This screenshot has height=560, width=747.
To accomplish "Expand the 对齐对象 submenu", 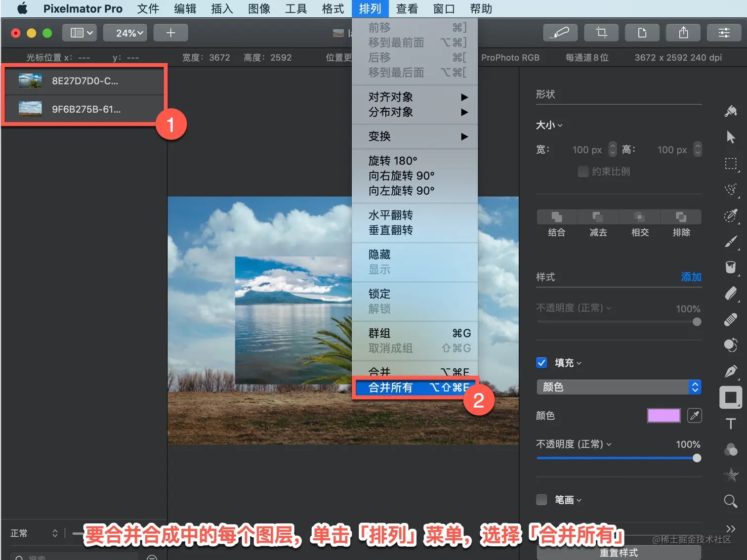I will tap(415, 97).
